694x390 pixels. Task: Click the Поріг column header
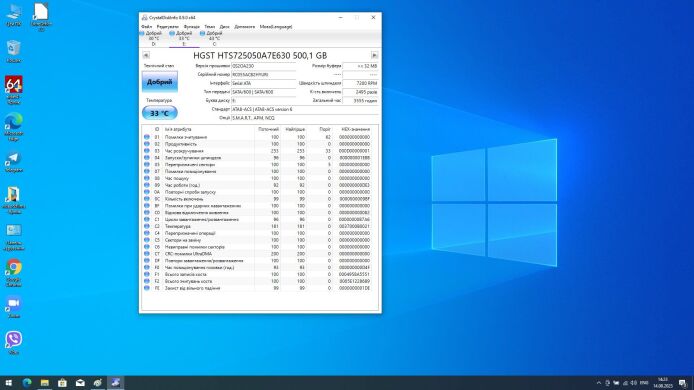pos(320,129)
